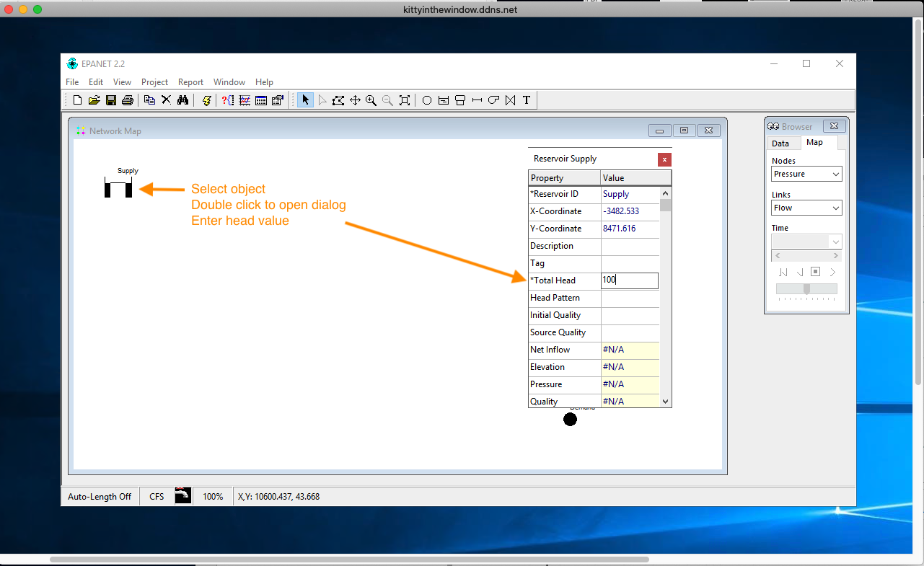
Task: Open the File menu
Action: pos(72,82)
